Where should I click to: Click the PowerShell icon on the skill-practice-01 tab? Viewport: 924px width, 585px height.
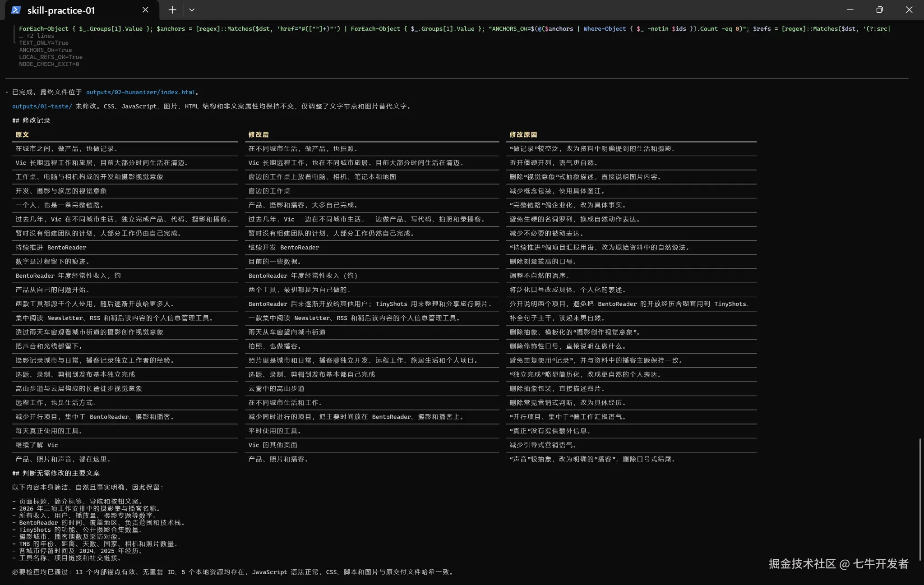(16, 10)
